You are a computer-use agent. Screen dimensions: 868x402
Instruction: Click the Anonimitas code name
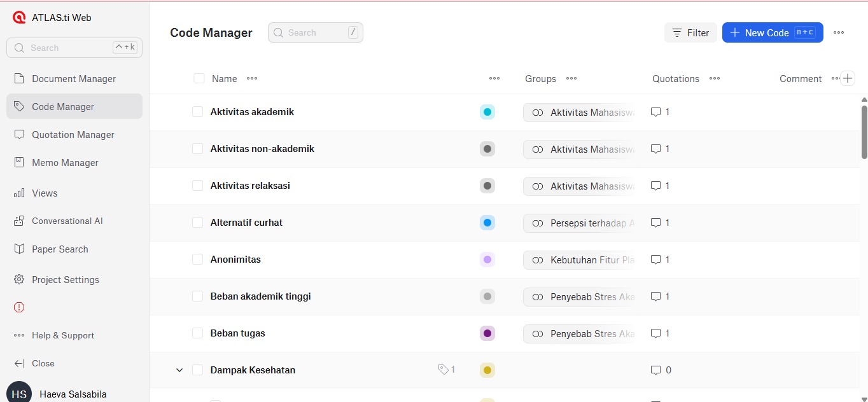click(235, 260)
